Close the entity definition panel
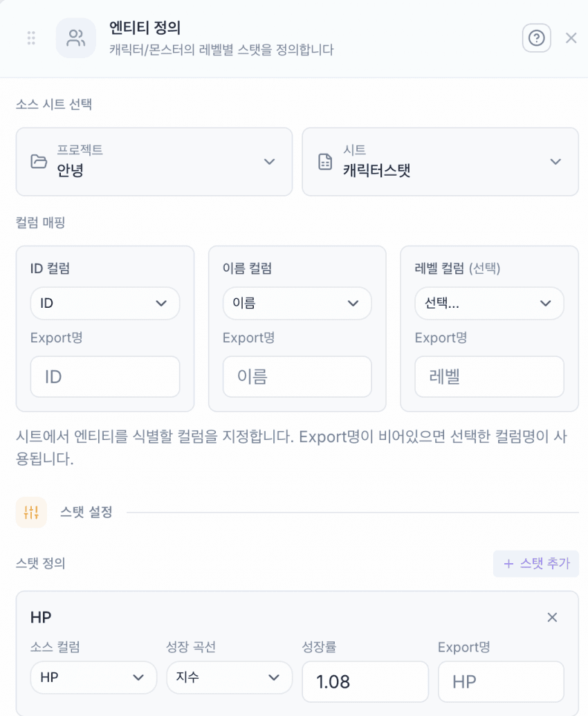Viewport: 588px width, 716px height. (x=571, y=38)
